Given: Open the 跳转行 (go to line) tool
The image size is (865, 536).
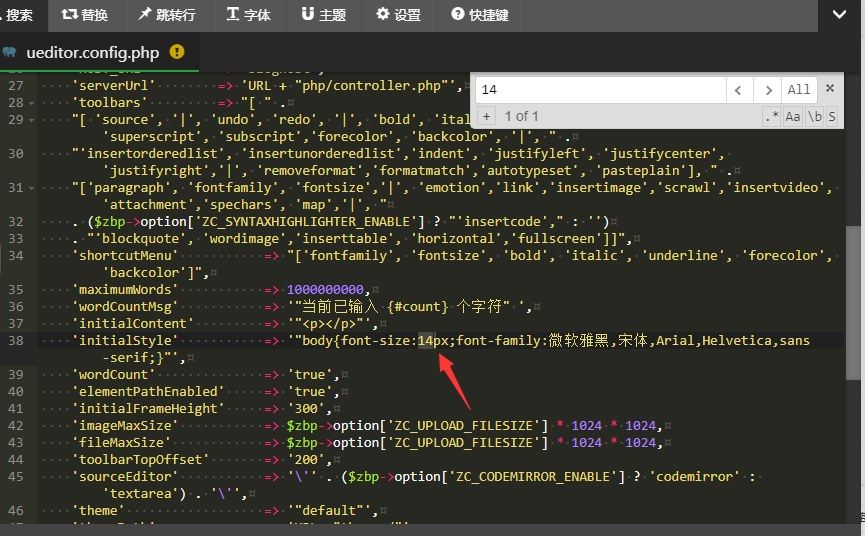Looking at the screenshot, I should coord(166,15).
